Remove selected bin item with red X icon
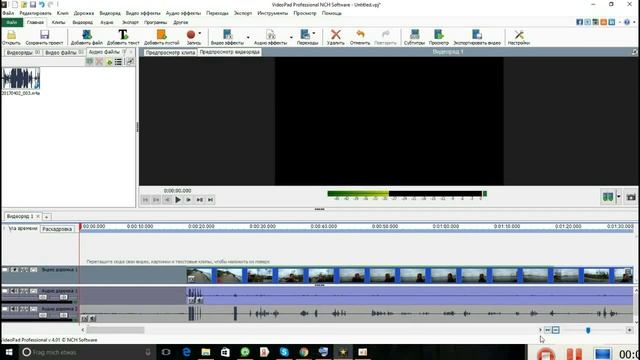The image size is (640, 360). point(99,62)
